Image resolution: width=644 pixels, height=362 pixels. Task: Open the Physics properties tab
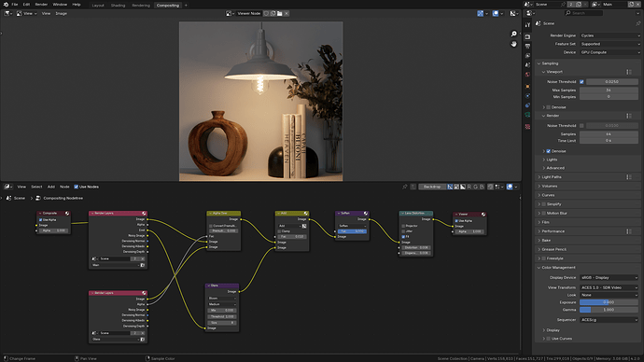point(527,95)
